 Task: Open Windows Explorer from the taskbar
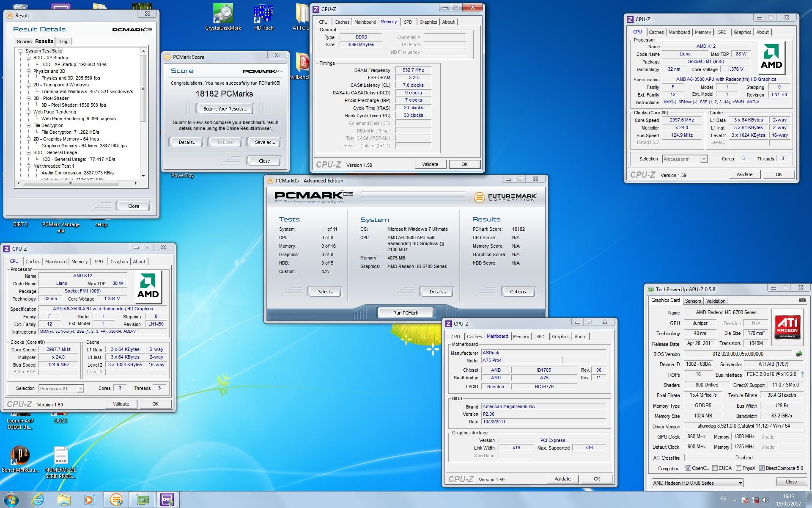click(x=64, y=500)
